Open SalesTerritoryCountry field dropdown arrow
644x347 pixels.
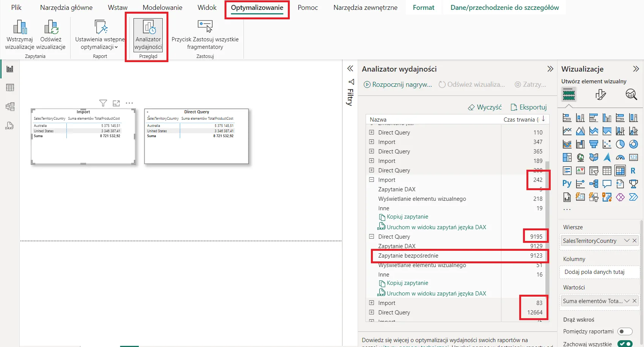[627, 241]
